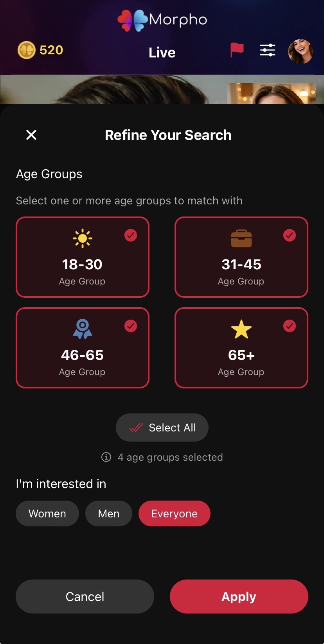Choose Men as interest
Viewport: 324px width, 644px height.
click(109, 513)
